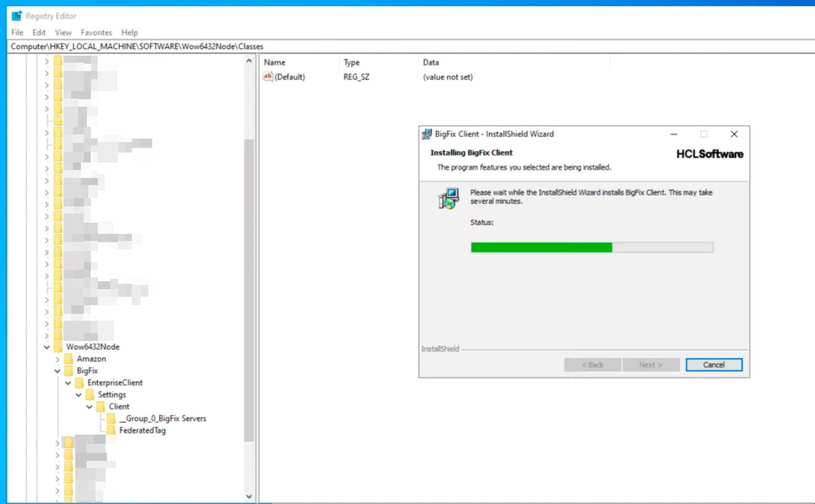Click the Registry Editor title bar icon
The height and width of the screenshot is (504, 815).
(17, 16)
